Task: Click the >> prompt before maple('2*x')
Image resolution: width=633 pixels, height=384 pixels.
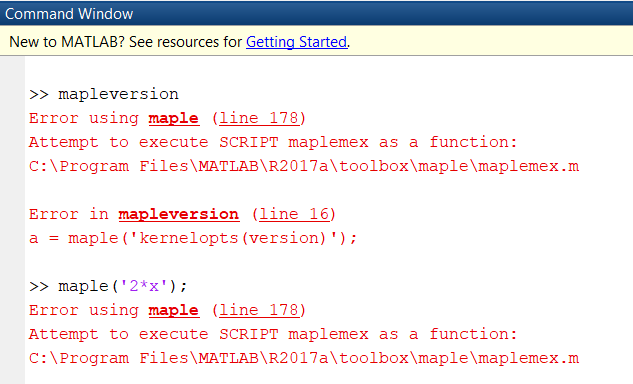Action: click(38, 287)
